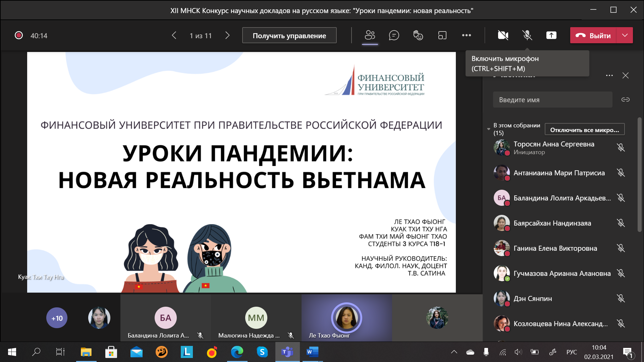Copy meeting join link icon
Image resolution: width=644 pixels, height=362 pixels.
pyautogui.click(x=626, y=100)
